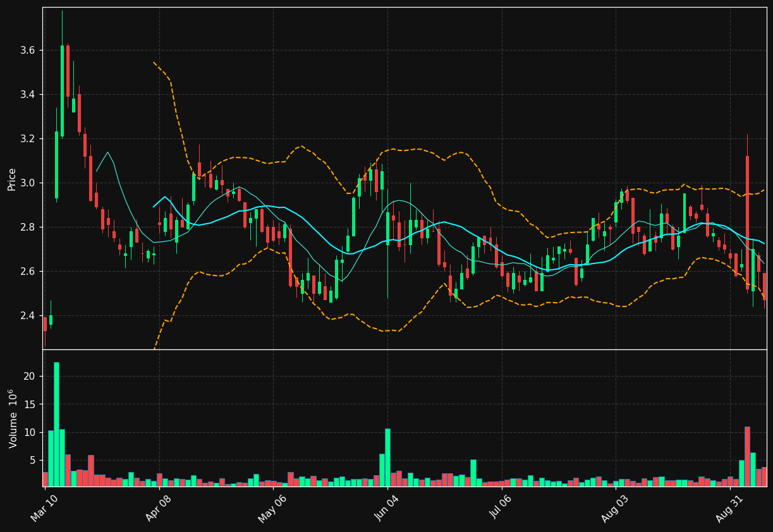
Task: Click the 2.6 price tick label
Action: [x=28, y=272]
